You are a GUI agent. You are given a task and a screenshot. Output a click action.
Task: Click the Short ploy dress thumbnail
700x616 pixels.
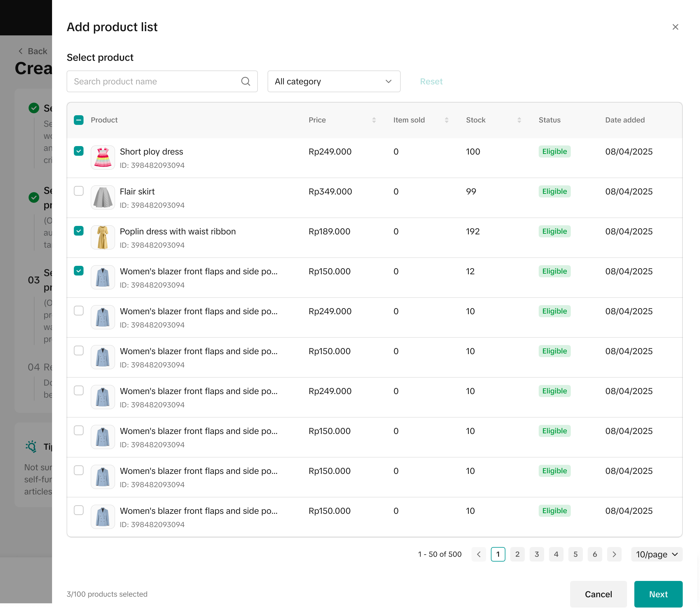102,158
